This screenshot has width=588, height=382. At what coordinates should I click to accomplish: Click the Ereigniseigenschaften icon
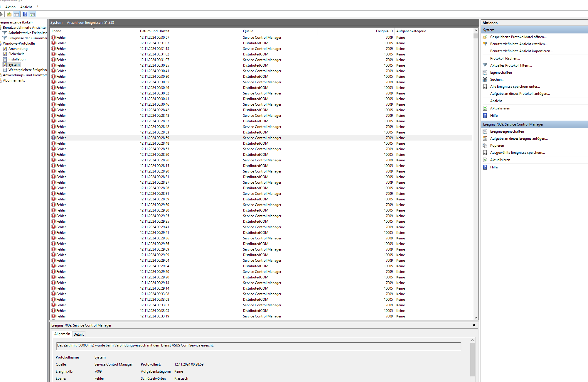click(485, 131)
